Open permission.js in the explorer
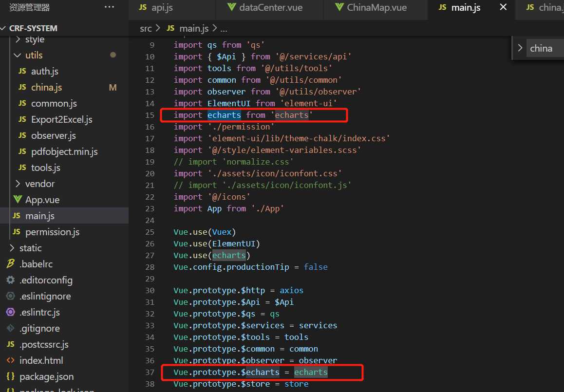 [52, 232]
